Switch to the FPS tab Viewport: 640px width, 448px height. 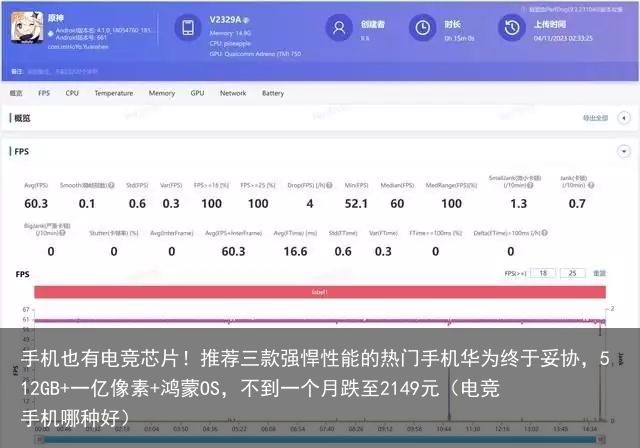(x=44, y=93)
